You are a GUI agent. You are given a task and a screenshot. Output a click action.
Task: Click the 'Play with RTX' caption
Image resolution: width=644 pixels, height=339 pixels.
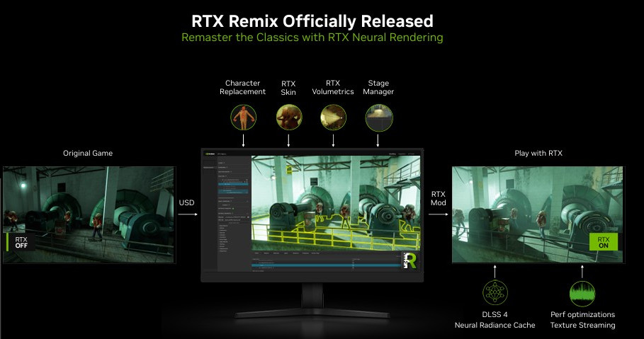point(538,153)
